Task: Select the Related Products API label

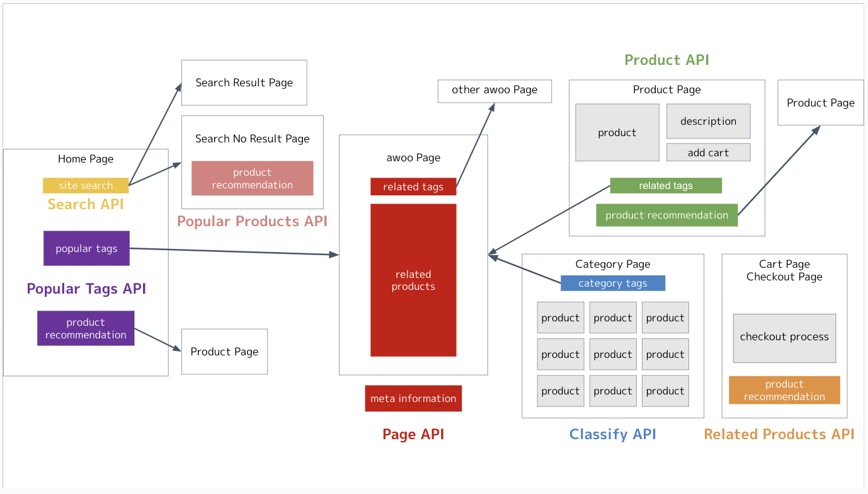Action: tap(779, 434)
